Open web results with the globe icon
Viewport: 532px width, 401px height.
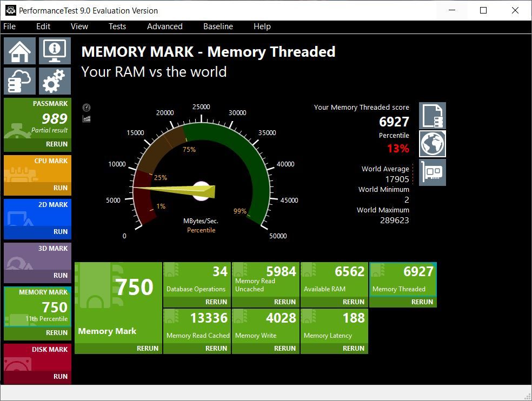point(432,143)
